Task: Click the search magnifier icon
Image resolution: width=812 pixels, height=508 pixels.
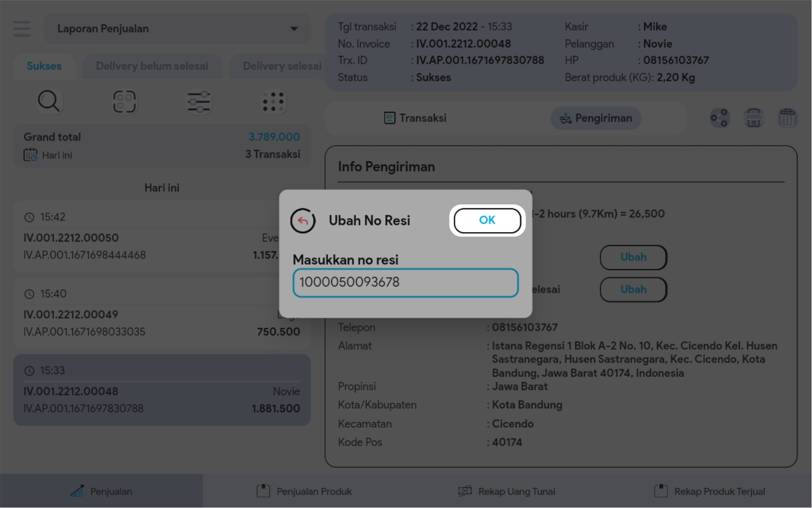Action: coord(49,102)
